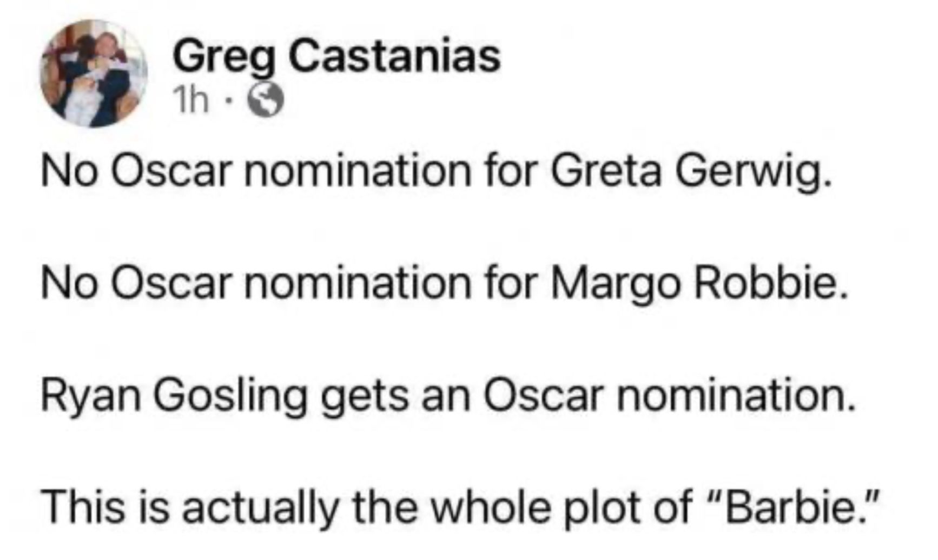
Task: Click the word "Ryan" in the post
Action: coord(91,396)
